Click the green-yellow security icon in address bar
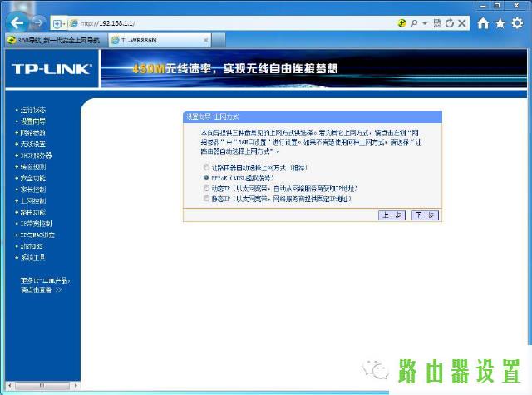The image size is (532, 395). click(x=401, y=23)
